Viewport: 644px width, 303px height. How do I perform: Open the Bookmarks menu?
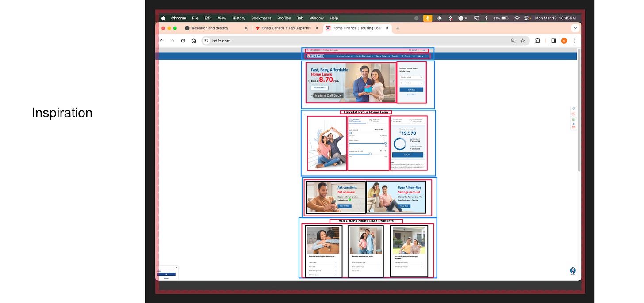261,18
